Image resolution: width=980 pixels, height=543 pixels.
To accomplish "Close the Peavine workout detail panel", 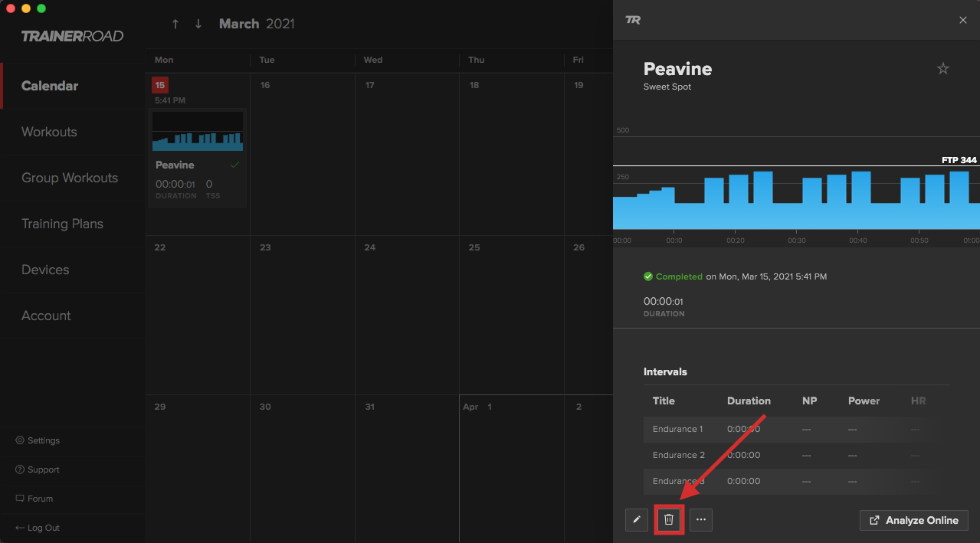I will (963, 20).
